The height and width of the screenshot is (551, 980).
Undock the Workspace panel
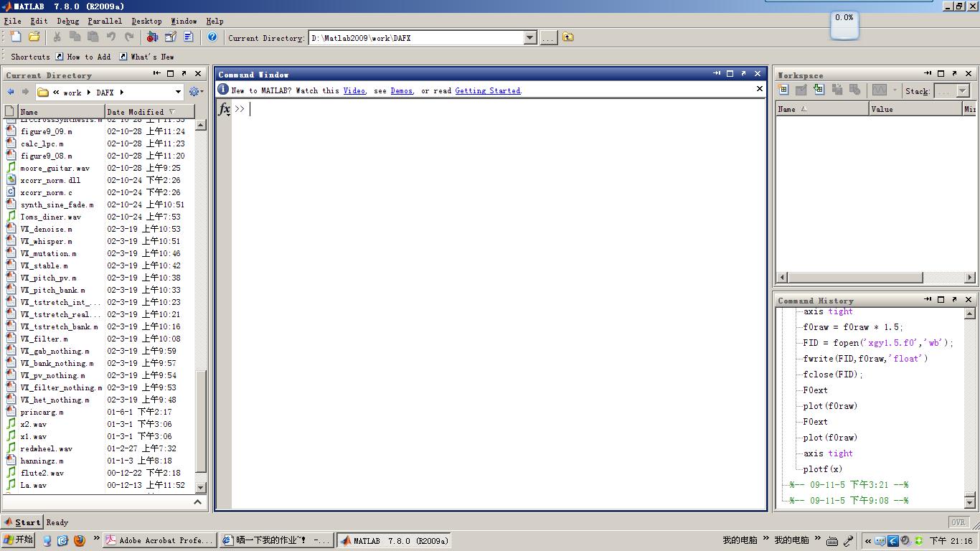tap(955, 74)
